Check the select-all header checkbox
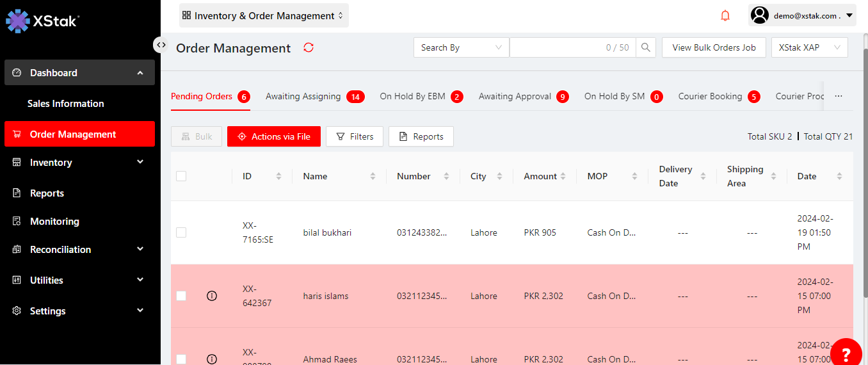The width and height of the screenshot is (868, 365). 181,176
